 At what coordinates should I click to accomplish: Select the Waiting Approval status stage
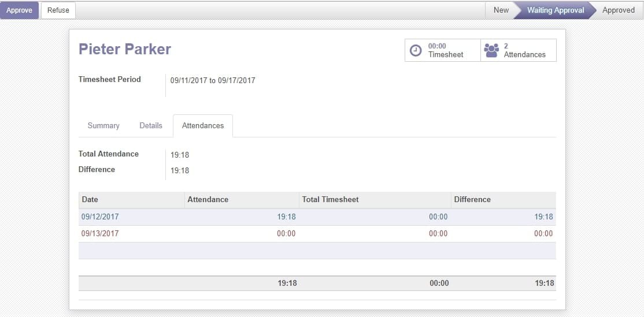point(556,10)
